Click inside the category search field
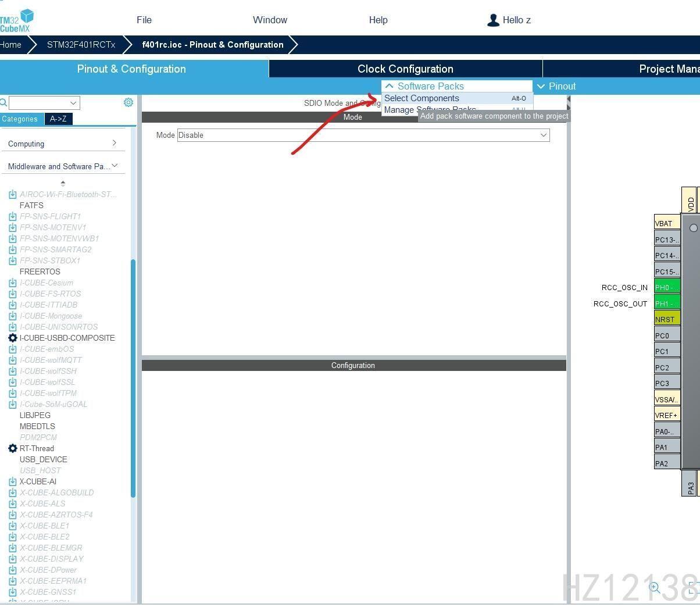Image resolution: width=700 pixels, height=607 pixels. (38, 103)
